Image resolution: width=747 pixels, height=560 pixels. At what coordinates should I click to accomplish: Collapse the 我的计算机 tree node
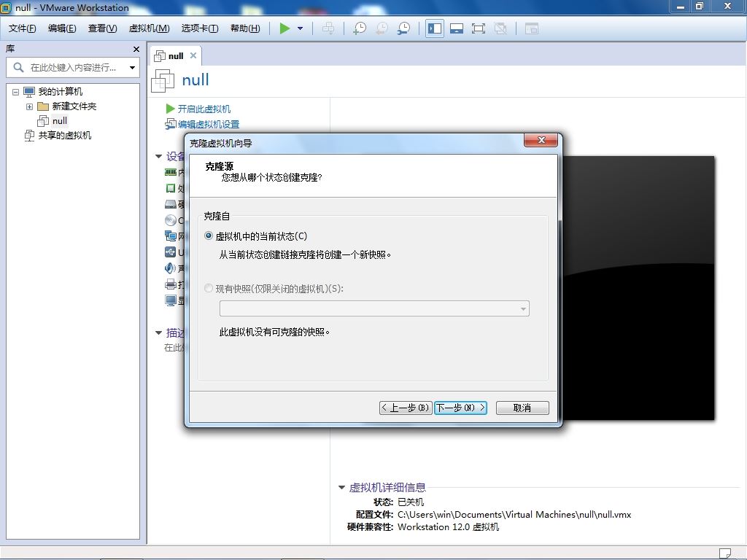point(16,92)
